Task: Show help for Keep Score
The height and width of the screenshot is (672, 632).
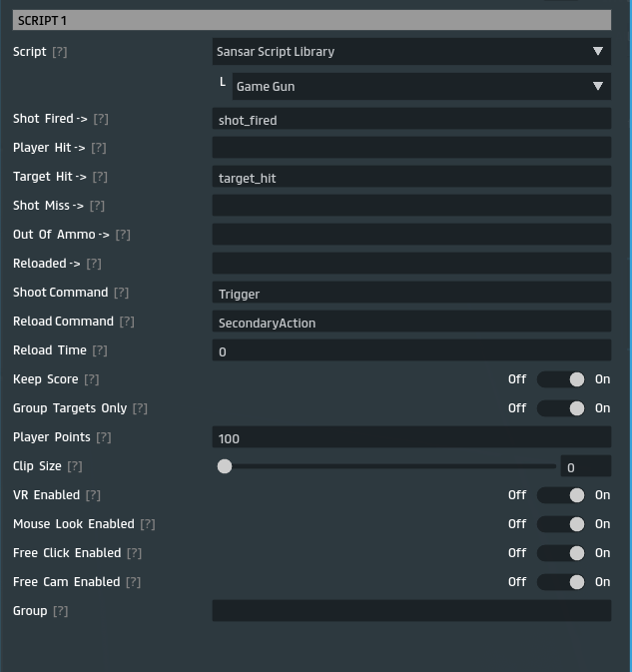Action: coord(91,379)
